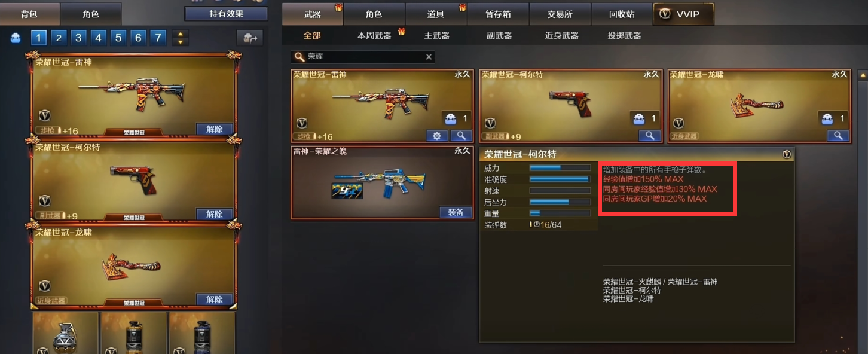Viewport: 868px width, 354px height.
Task: Switch to backpack slot 5
Action: [x=118, y=38]
